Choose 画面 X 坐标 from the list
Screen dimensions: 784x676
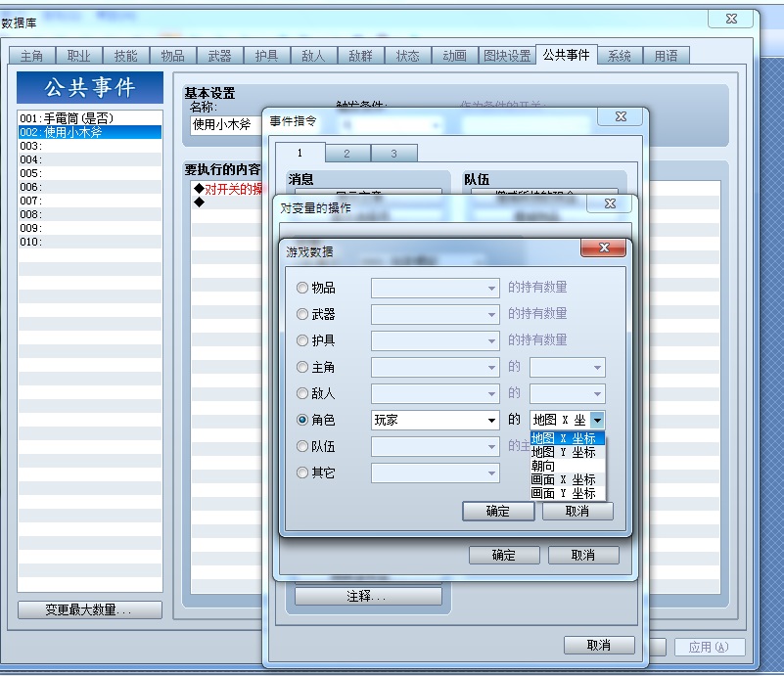pyautogui.click(x=568, y=479)
